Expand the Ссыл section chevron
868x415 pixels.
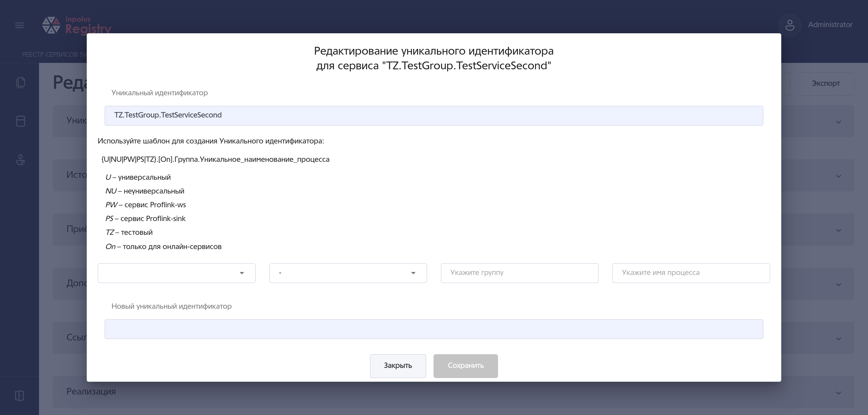pyautogui.click(x=839, y=339)
